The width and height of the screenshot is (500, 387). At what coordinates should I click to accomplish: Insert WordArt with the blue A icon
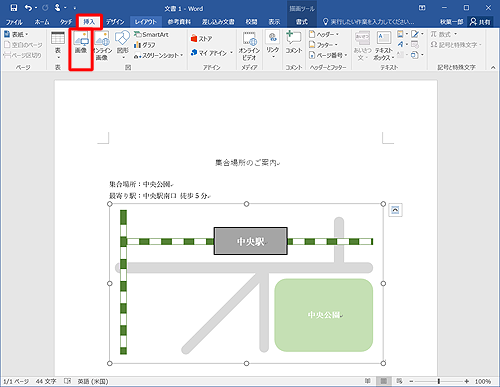tap(402, 44)
